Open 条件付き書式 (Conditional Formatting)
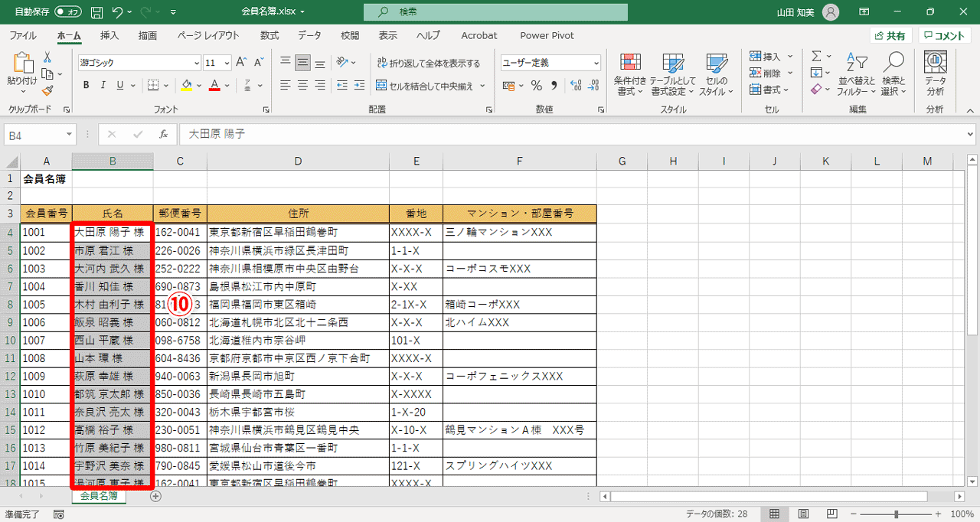The image size is (980, 522). 629,74
